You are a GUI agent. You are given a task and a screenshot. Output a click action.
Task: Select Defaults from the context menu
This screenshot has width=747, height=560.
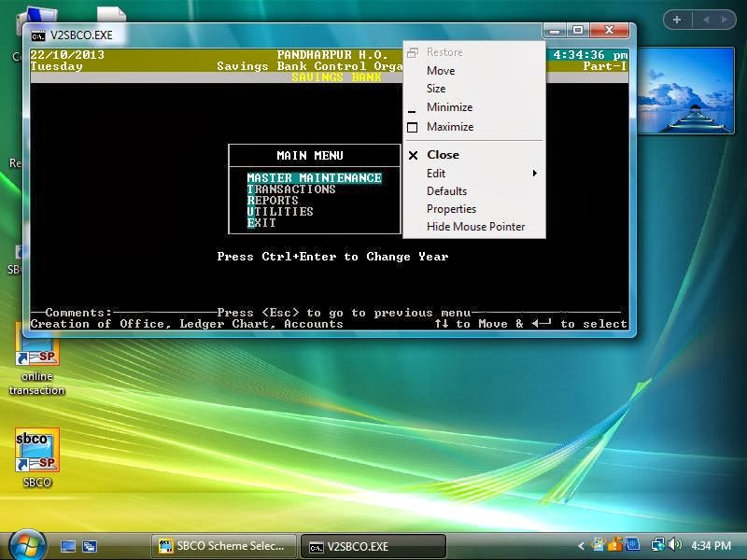point(445,190)
